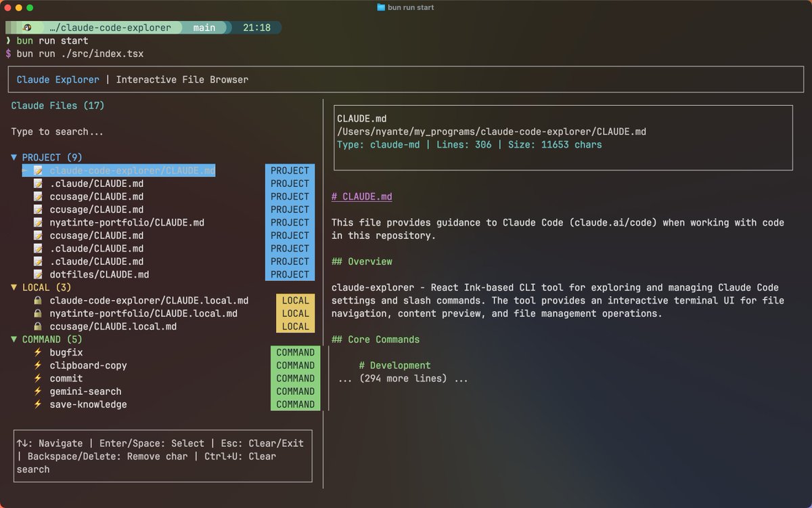Focus the 'Type to search...' field
Viewport: 812px width, 508px height.
[58, 131]
